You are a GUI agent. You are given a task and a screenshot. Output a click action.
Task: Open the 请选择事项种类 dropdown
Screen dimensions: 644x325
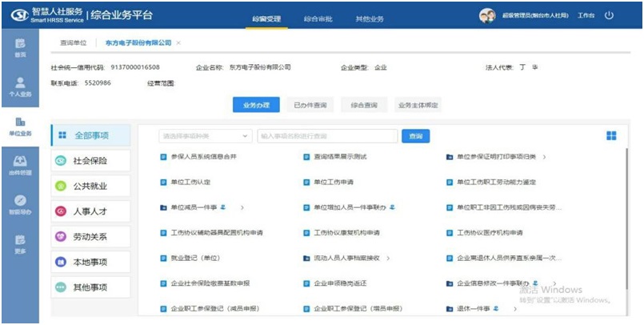206,137
